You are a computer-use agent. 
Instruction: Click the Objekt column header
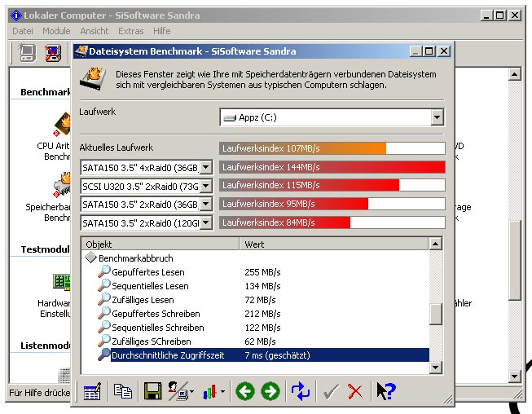click(x=160, y=244)
